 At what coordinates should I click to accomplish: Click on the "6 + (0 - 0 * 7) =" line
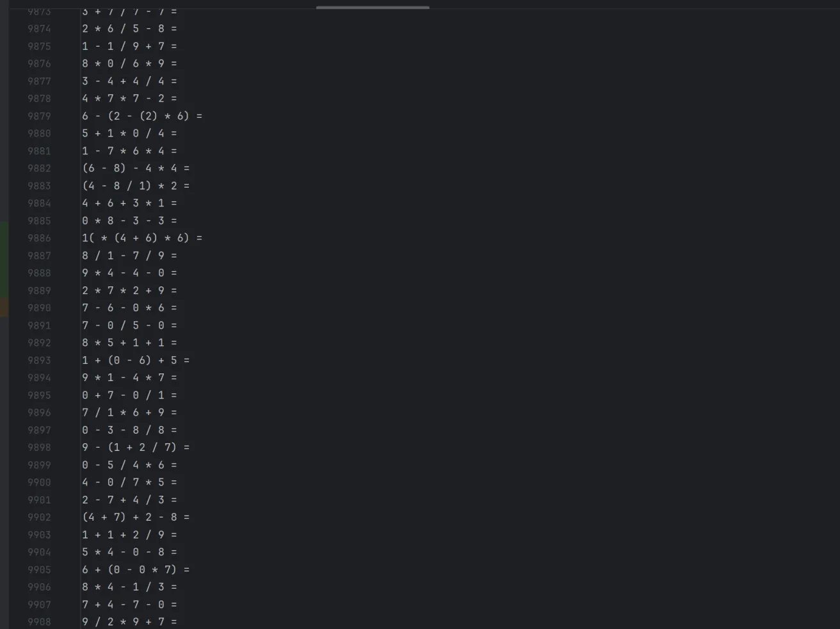click(x=136, y=570)
